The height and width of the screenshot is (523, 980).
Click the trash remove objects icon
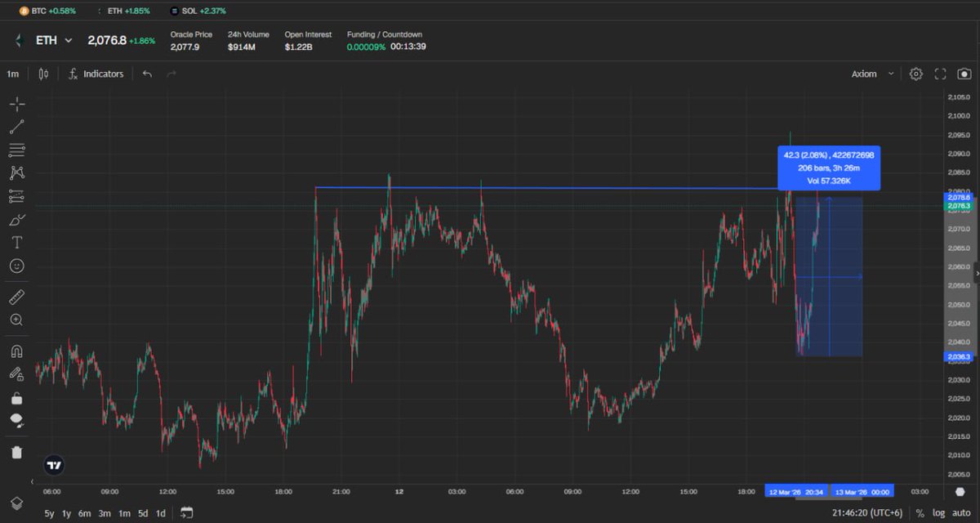click(x=17, y=452)
